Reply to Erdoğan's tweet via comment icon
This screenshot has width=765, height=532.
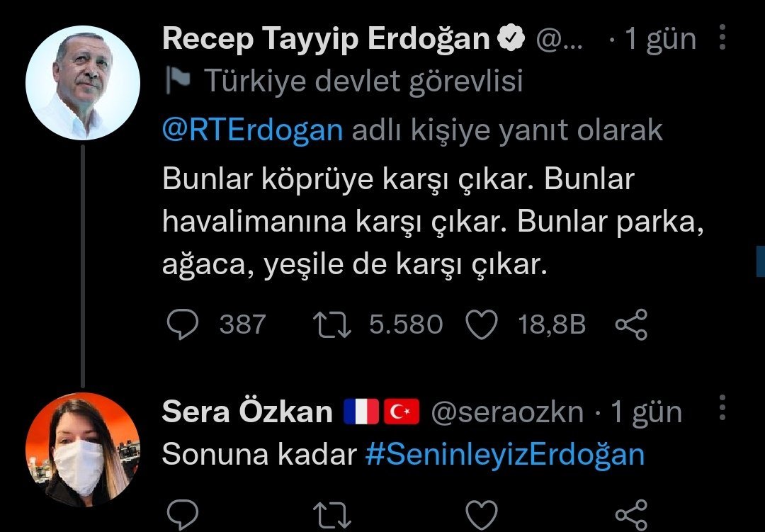click(x=184, y=324)
